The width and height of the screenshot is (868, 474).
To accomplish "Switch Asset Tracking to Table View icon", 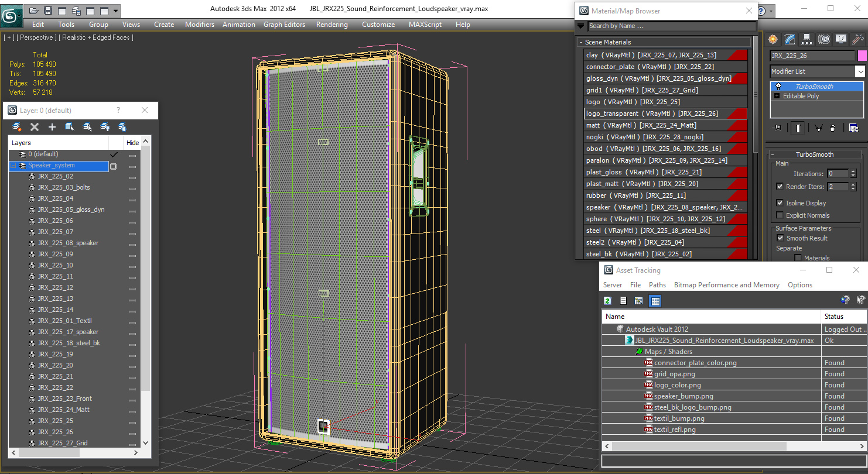I will coord(655,301).
